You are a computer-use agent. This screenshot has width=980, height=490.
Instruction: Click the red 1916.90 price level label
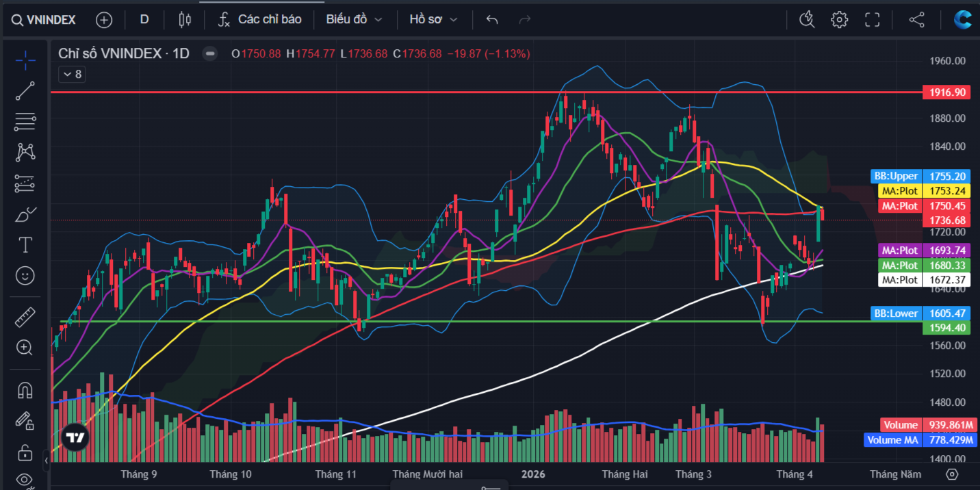(x=946, y=92)
